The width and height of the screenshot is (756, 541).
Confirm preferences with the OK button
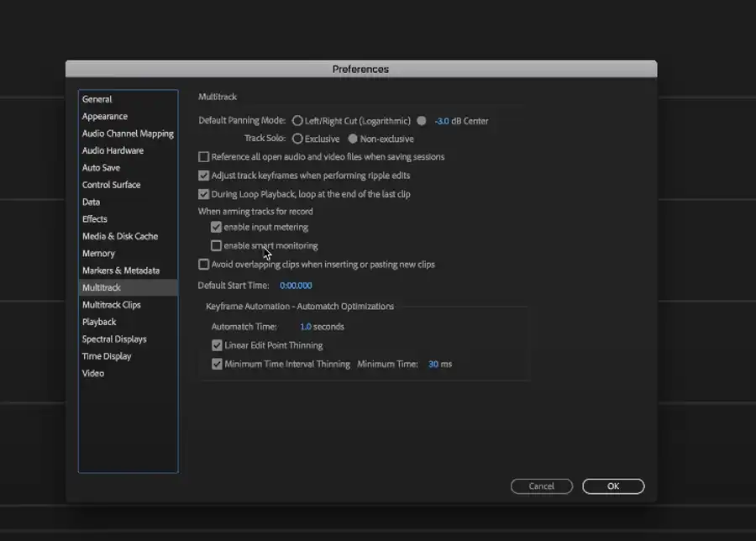[x=613, y=486]
